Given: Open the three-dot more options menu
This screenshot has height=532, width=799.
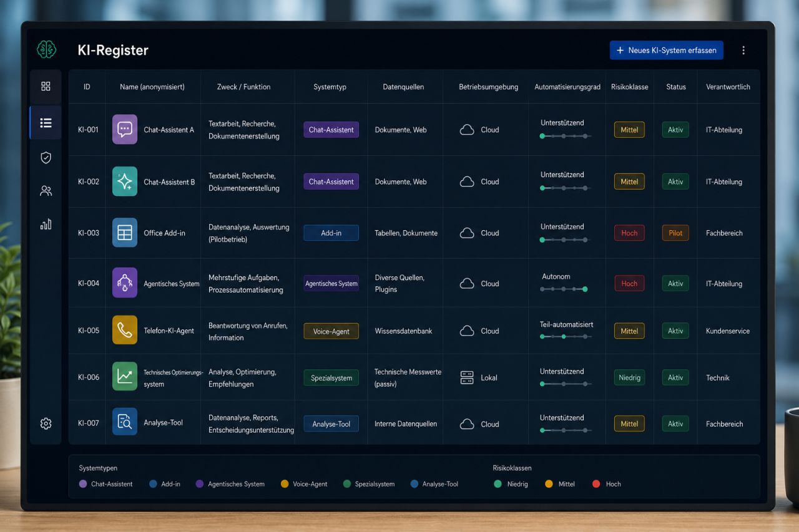Looking at the screenshot, I should pyautogui.click(x=743, y=51).
